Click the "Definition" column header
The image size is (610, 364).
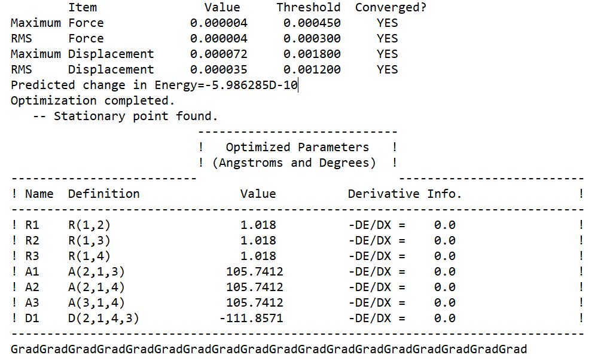coord(103,194)
